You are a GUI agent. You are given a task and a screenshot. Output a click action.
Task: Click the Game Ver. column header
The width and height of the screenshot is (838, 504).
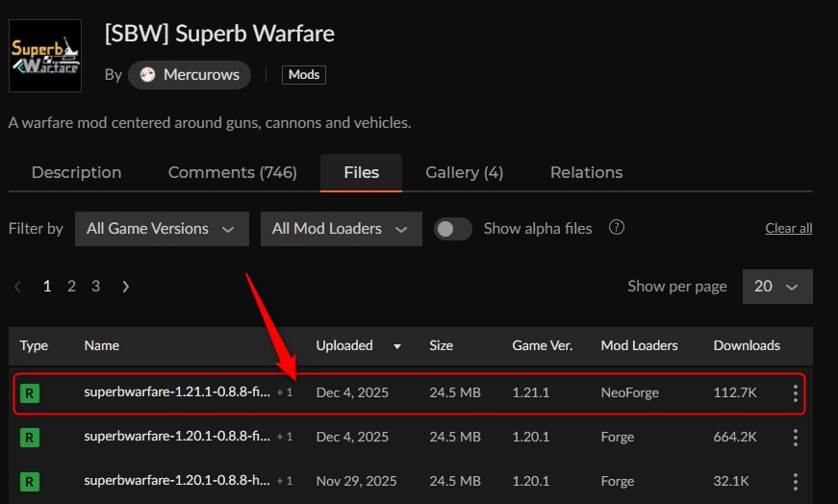coord(542,345)
